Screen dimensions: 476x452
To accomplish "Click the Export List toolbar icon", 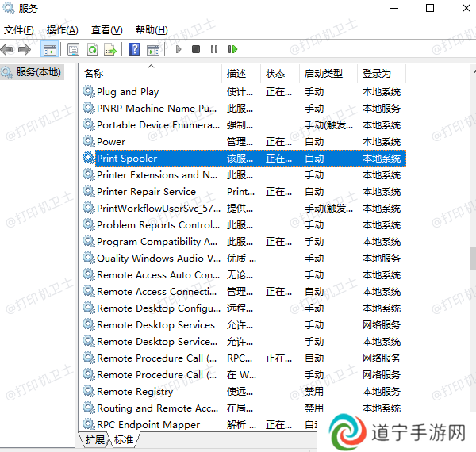I will (110, 49).
